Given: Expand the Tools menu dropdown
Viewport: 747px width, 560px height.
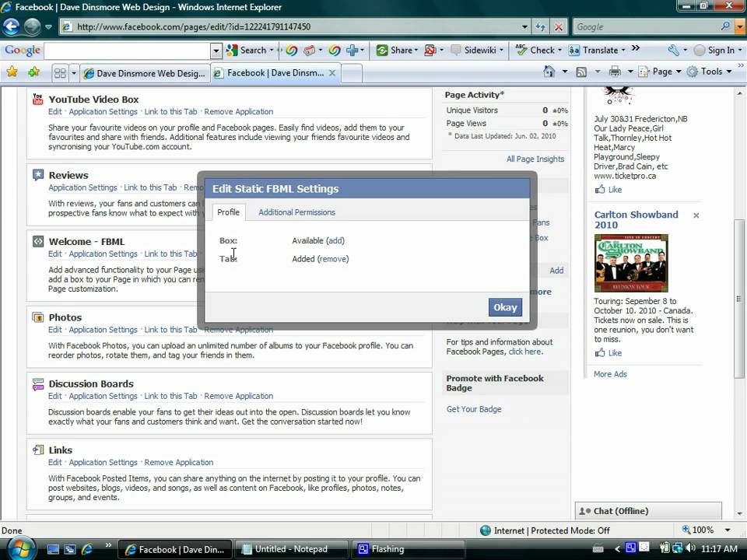Looking at the screenshot, I should (729, 72).
